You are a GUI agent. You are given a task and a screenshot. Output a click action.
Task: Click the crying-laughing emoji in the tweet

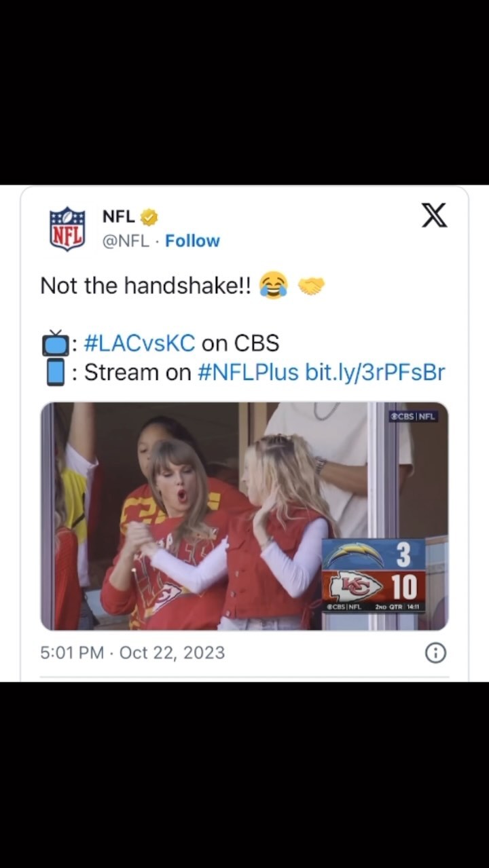click(x=273, y=286)
